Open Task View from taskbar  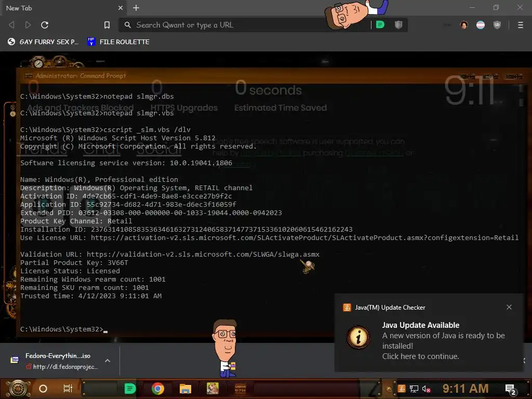pos(68,389)
